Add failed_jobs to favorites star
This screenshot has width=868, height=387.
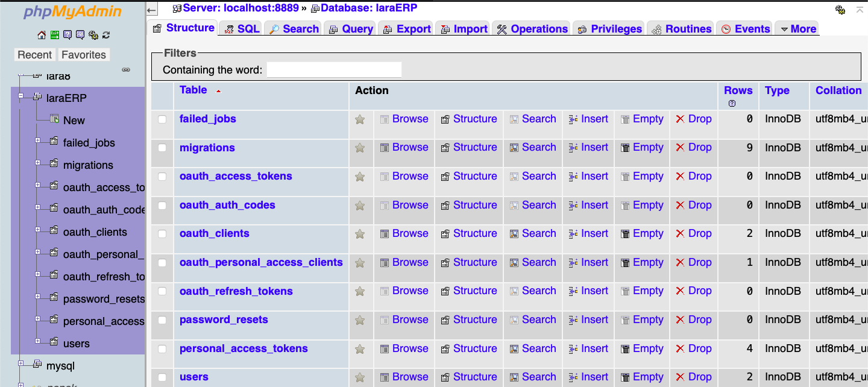point(360,119)
